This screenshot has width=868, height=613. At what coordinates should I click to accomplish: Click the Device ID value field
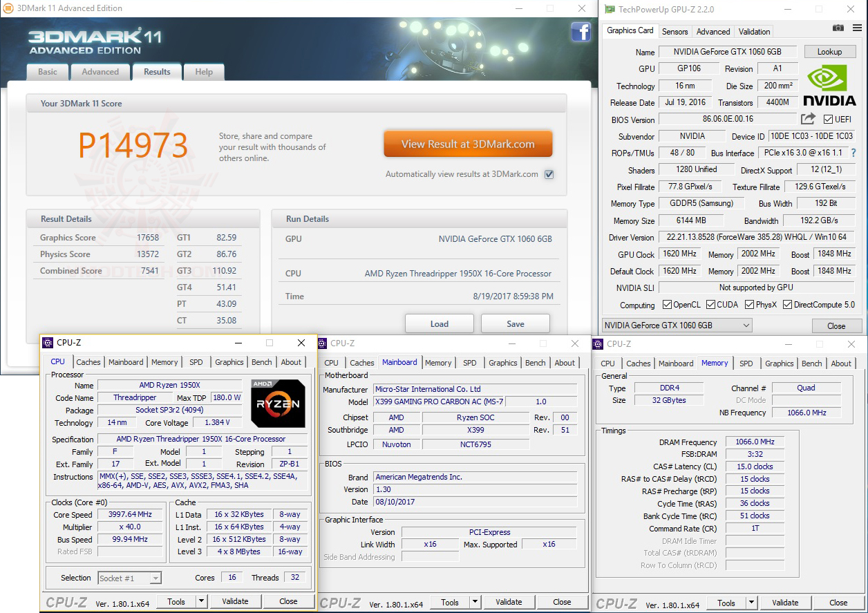point(811,135)
